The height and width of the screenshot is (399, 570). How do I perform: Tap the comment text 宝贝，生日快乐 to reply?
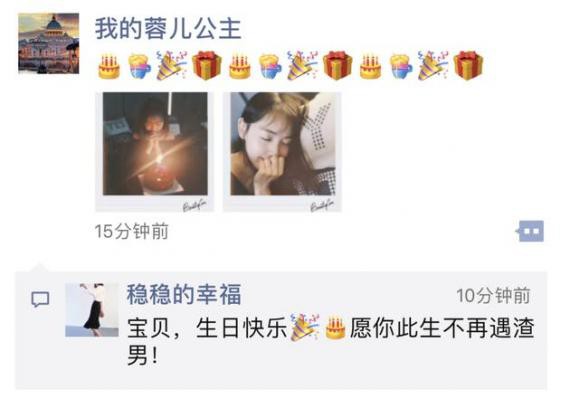tap(207, 328)
